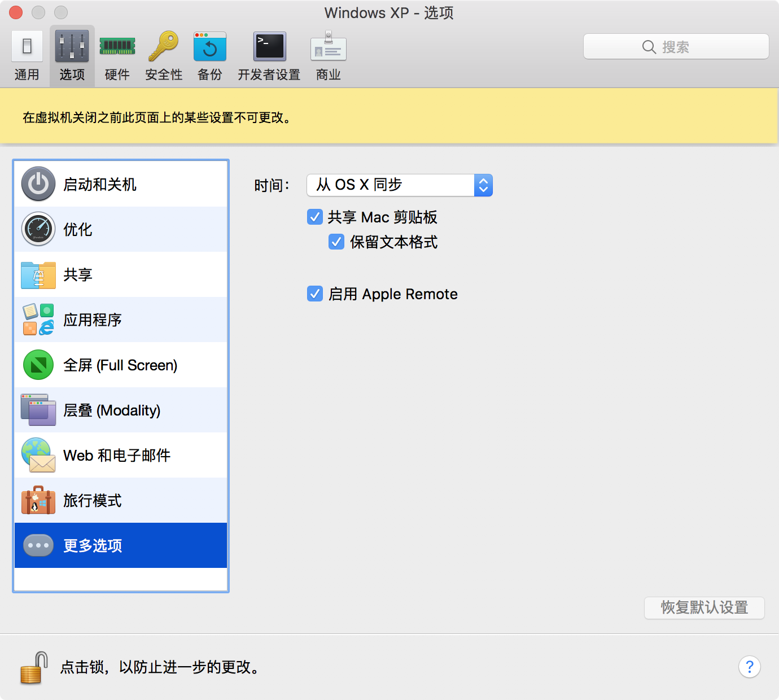Click the 硬件 toolbar label

pos(117,75)
